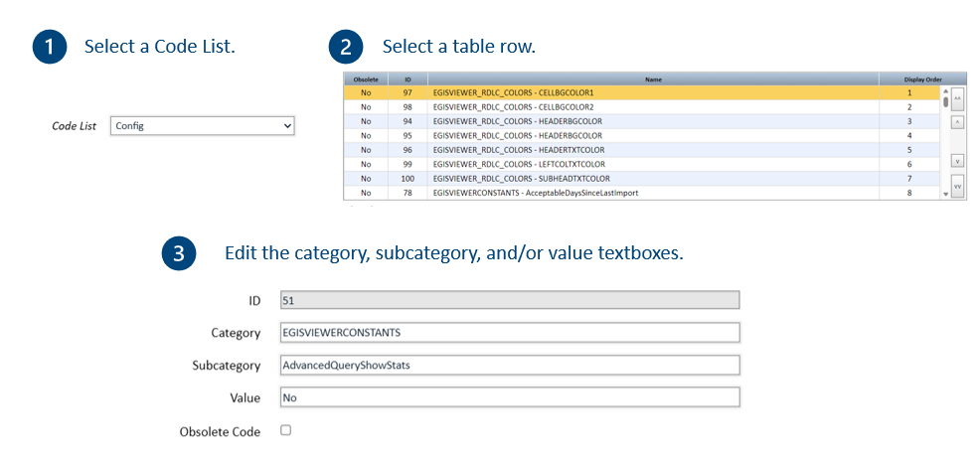This screenshot has height=463, width=980.
Task: Click the move-down single v button
Action: point(957,160)
